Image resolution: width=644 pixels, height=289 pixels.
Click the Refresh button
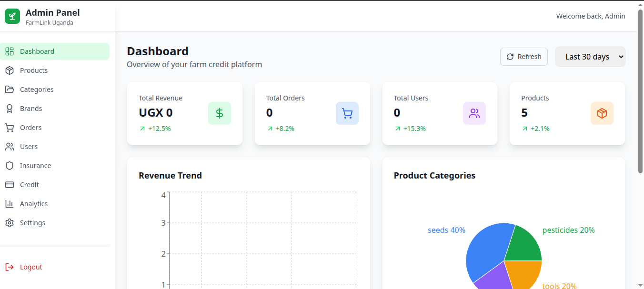(x=524, y=57)
